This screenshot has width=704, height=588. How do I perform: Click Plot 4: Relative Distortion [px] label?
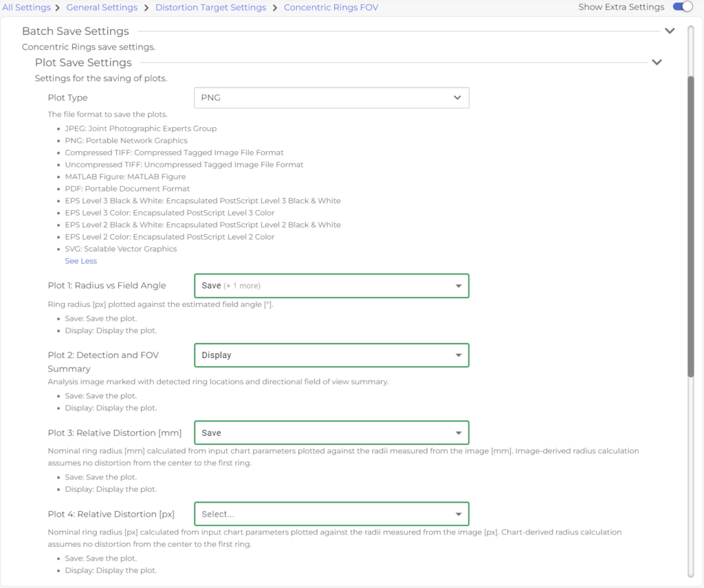(111, 514)
